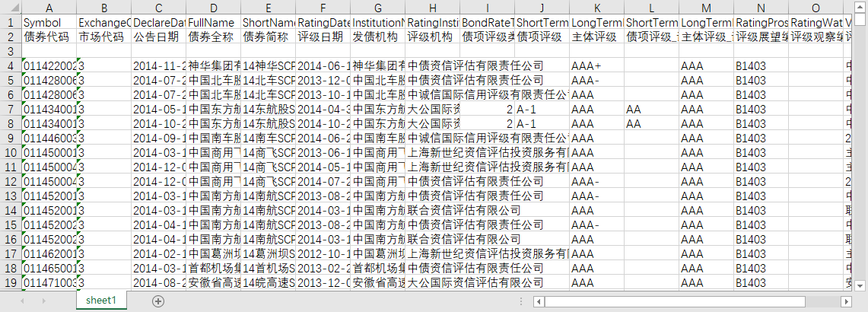Click the date cell "2014-11-2"
Viewport: 868px width, 312px height.
tap(159, 65)
